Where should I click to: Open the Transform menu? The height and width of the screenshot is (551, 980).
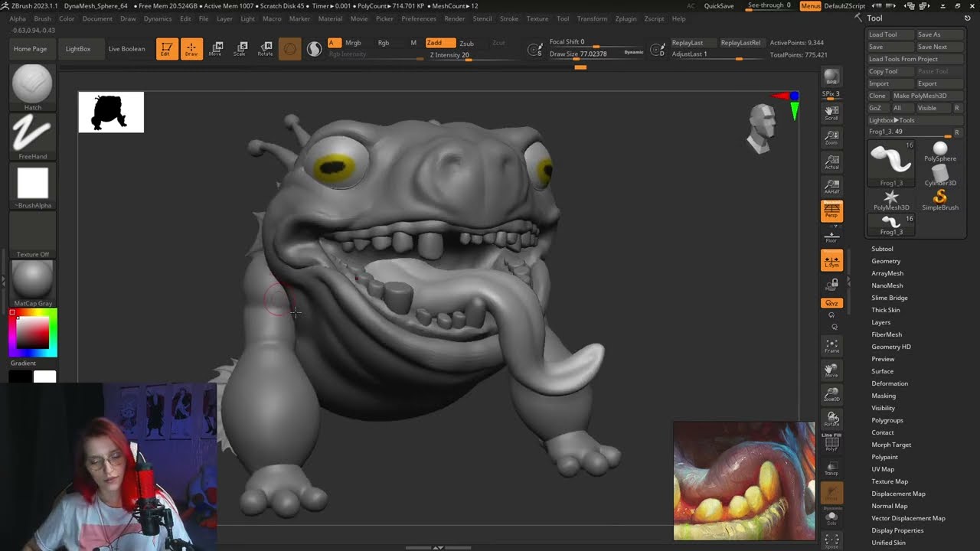pos(592,18)
